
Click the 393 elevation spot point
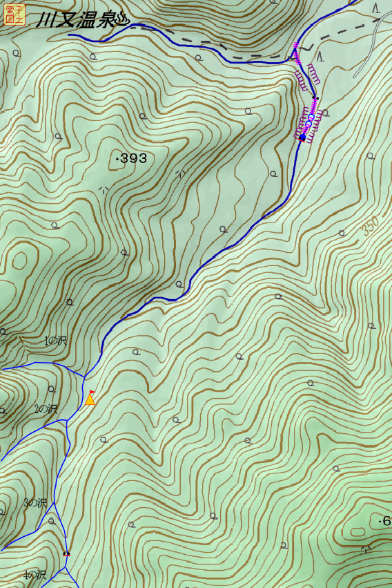pos(117,160)
